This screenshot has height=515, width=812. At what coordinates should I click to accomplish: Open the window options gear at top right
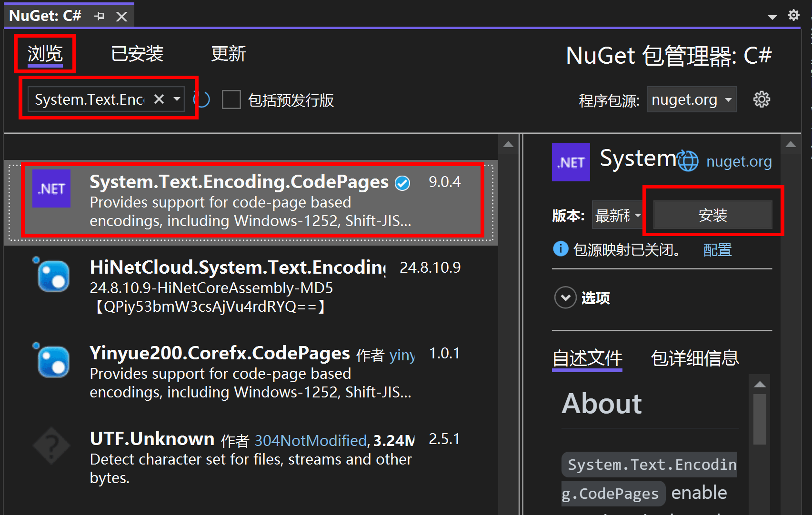pos(793,15)
